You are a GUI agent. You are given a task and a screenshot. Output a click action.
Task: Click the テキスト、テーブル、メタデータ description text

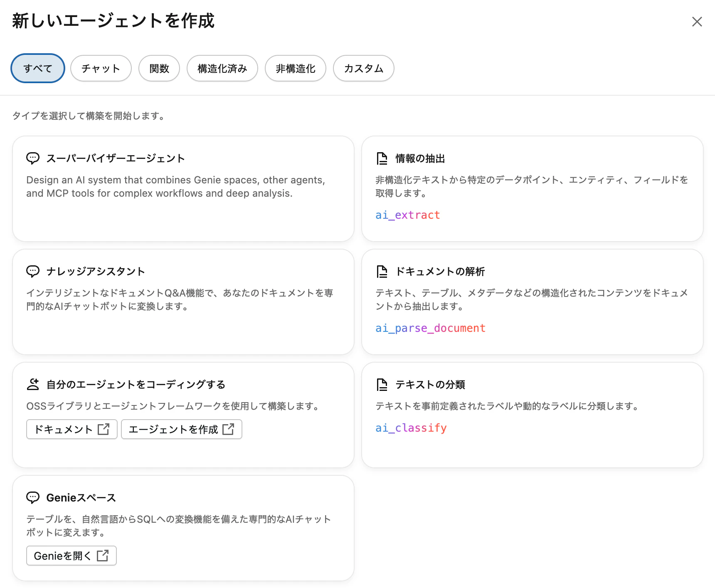pos(532,300)
